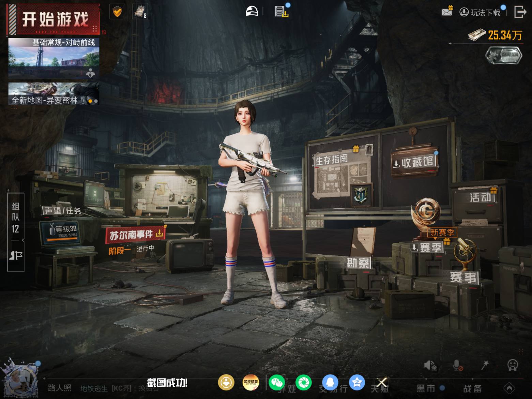Click the magic wand icon

pyautogui.click(x=485, y=365)
